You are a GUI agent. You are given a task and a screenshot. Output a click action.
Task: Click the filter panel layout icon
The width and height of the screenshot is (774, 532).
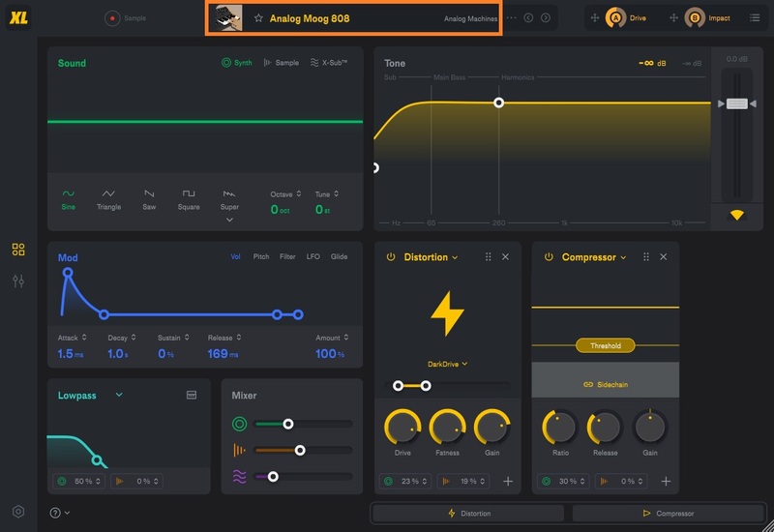click(x=192, y=395)
